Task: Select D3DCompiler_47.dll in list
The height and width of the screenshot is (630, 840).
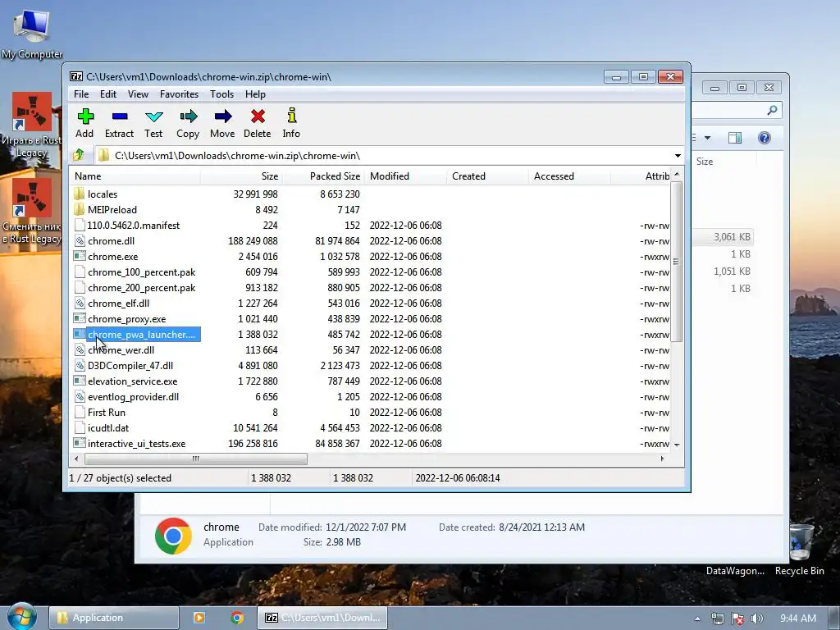Action: pos(130,365)
